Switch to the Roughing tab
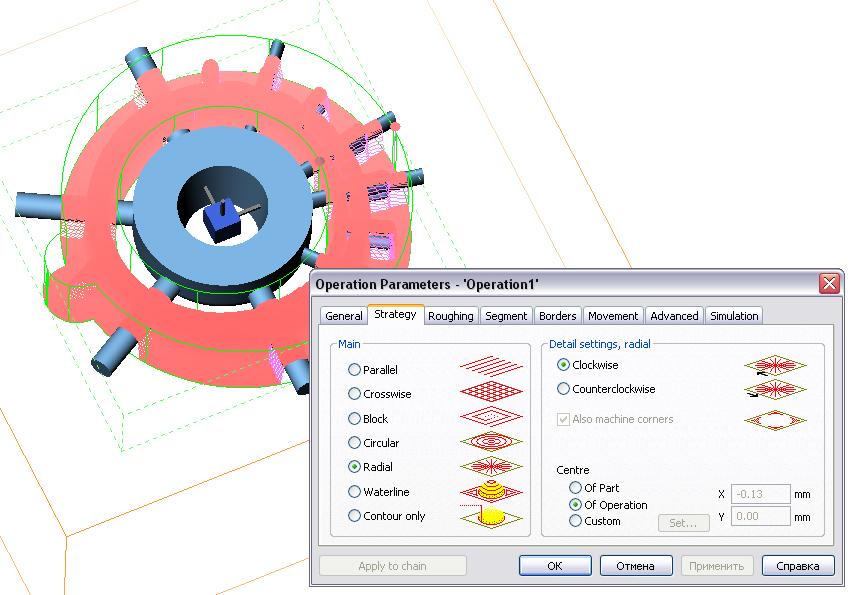Screen dimensions: 854x595 pos(451,316)
